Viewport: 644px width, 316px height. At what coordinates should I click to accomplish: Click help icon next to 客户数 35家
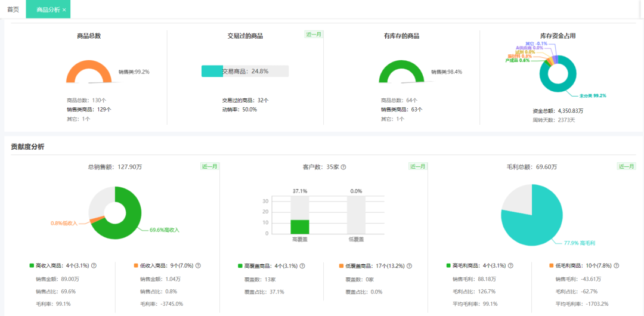[343, 168]
